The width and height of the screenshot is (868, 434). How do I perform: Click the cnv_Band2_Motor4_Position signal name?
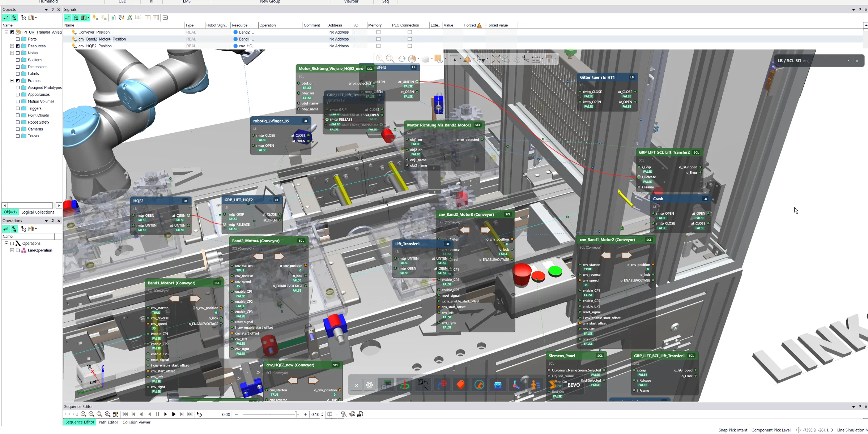coord(102,39)
